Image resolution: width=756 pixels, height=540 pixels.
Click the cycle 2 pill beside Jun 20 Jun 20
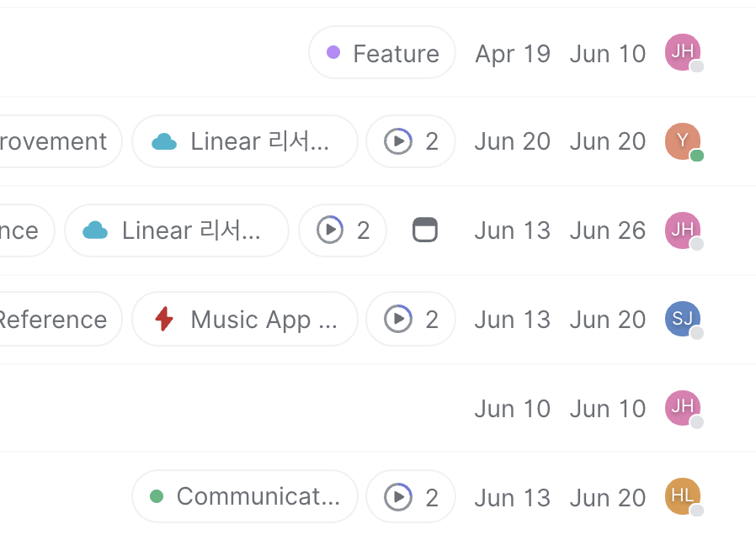point(411,141)
